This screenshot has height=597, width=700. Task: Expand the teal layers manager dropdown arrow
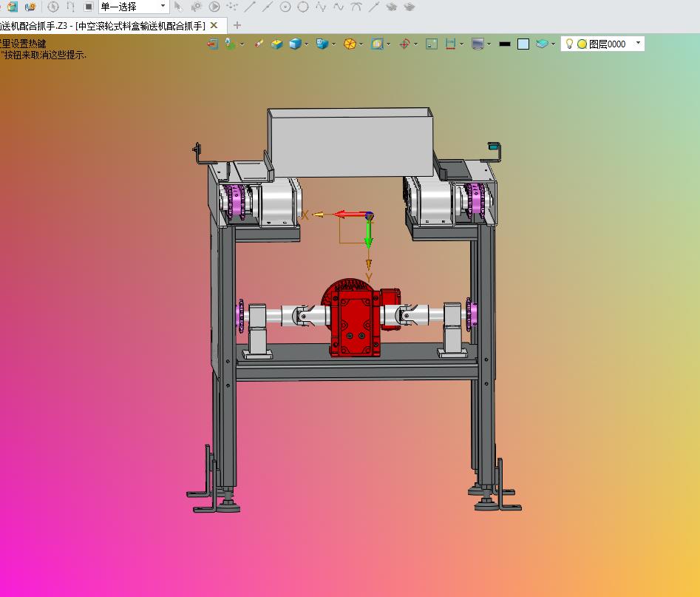[554, 44]
